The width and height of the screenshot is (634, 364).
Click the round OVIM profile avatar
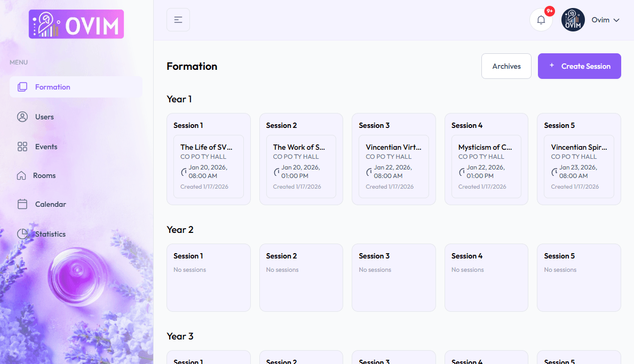tap(573, 20)
